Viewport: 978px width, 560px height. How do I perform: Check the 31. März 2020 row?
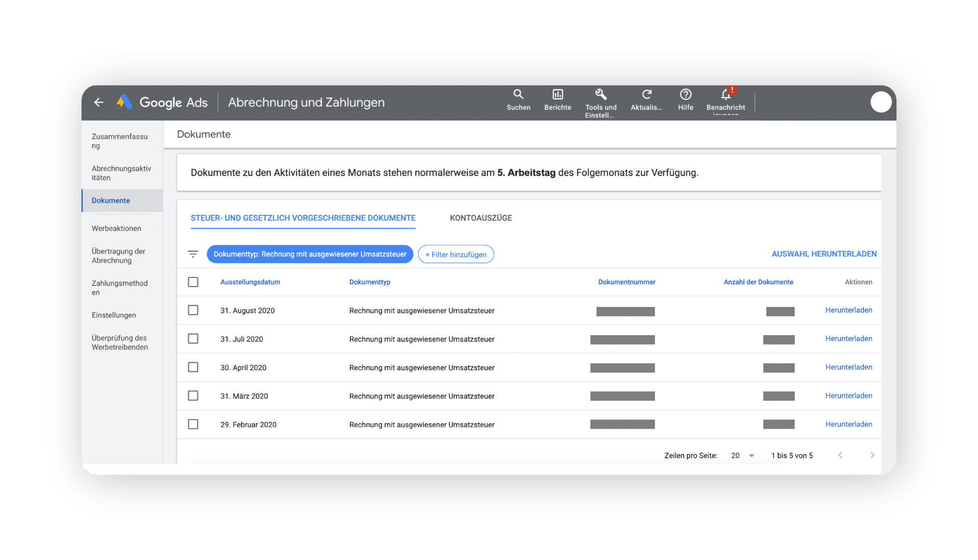coord(193,396)
